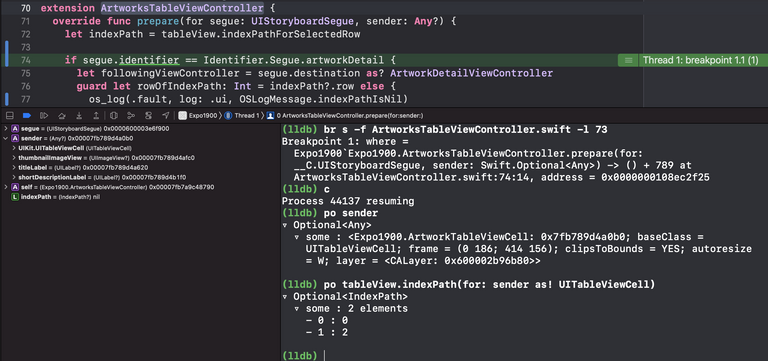Collapse the sender variable row
The image size is (768, 361).
pos(5,138)
